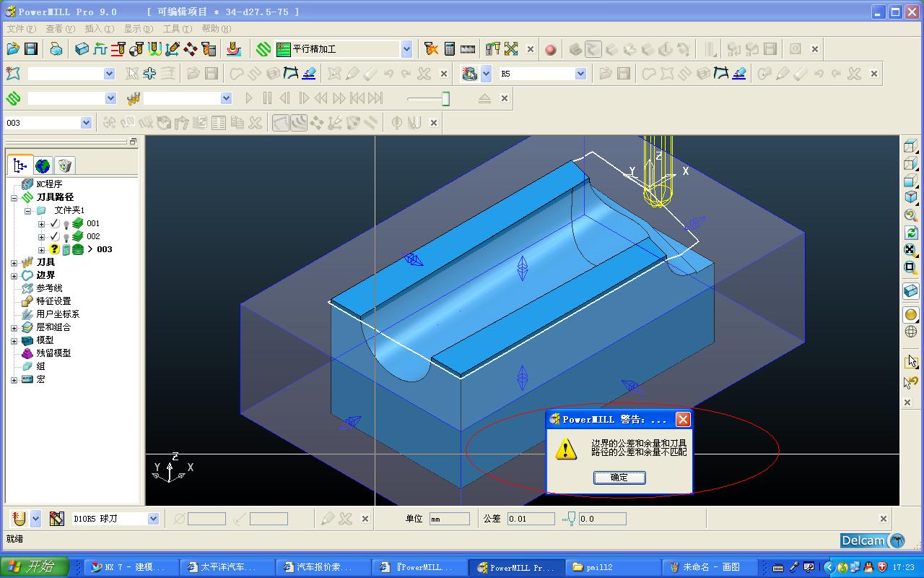The width and height of the screenshot is (924, 578).
Task: Switch to NX 7 taskbar window
Action: [x=131, y=567]
